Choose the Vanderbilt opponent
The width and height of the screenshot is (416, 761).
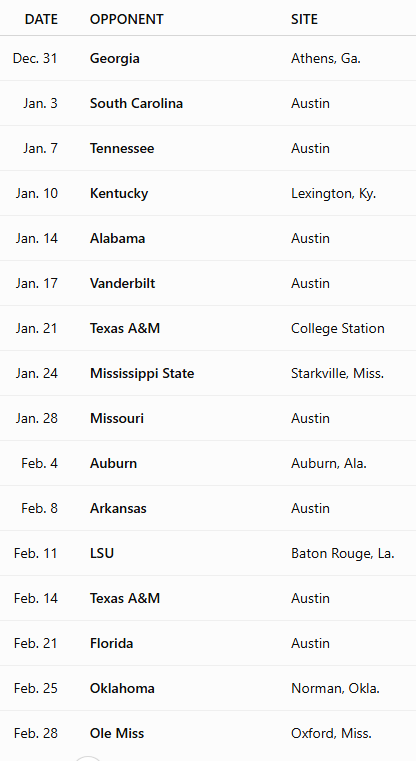(x=122, y=283)
